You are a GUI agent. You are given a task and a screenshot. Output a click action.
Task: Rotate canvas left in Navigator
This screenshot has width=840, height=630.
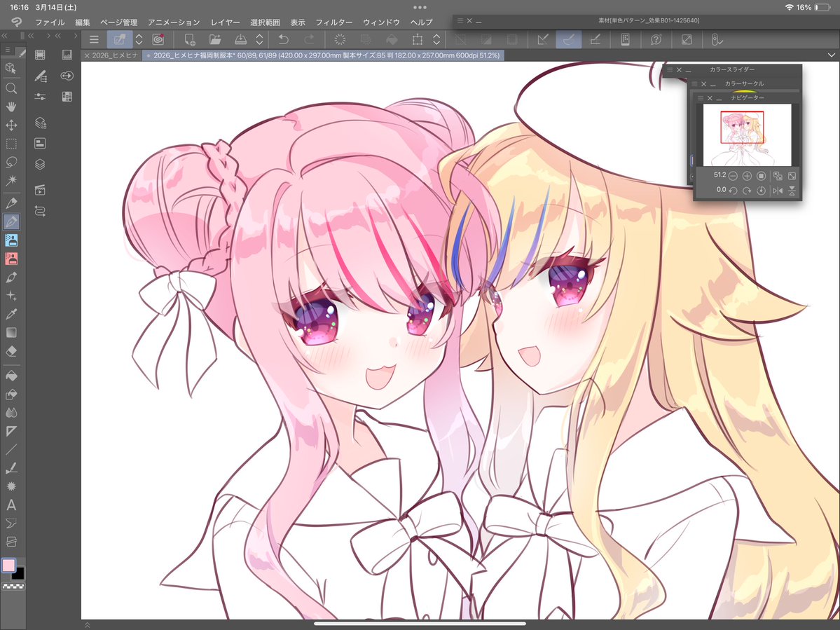(x=733, y=190)
